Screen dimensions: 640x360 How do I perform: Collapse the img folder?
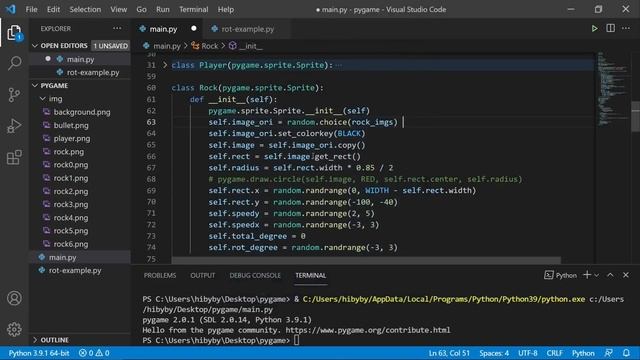point(43,98)
